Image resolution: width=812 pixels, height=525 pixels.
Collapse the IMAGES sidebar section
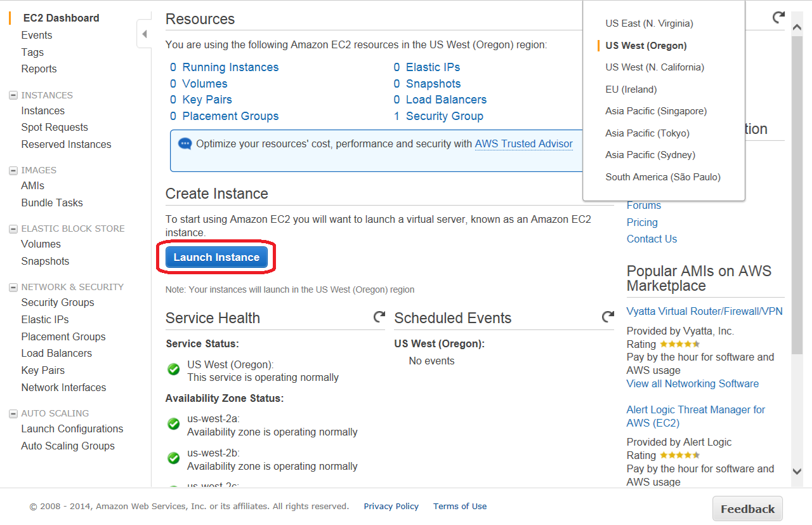click(13, 170)
